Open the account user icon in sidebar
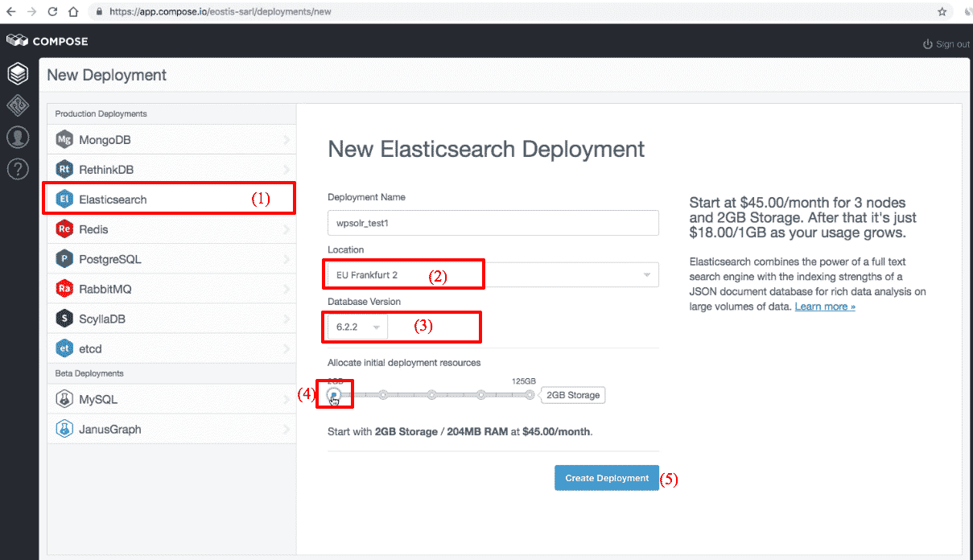The width and height of the screenshot is (973, 560). click(18, 137)
